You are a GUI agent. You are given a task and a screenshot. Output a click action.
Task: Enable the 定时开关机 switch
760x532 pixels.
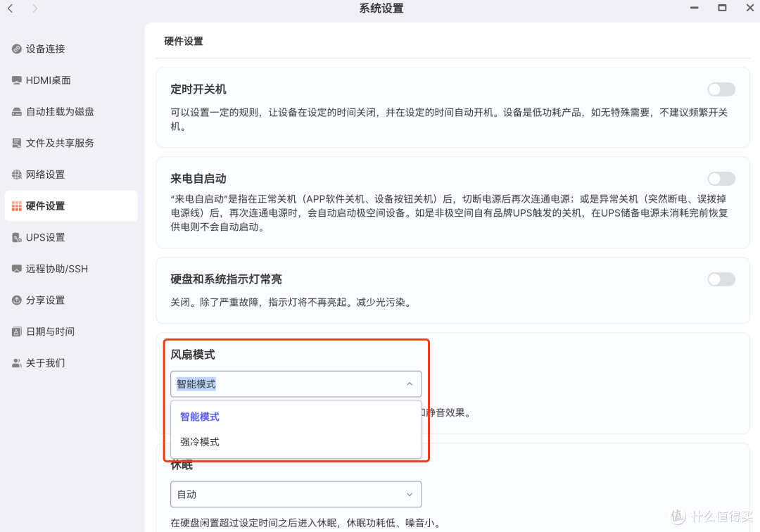(721, 89)
